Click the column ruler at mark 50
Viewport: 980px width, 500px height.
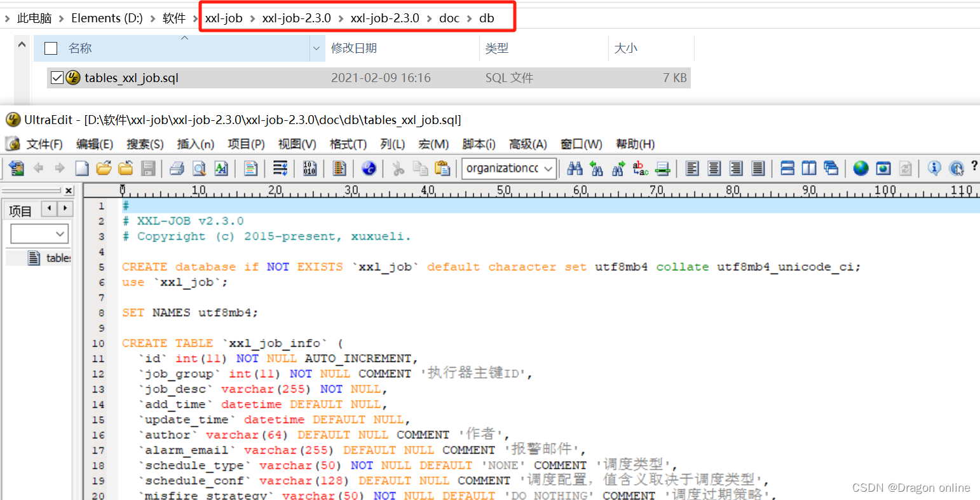[504, 190]
